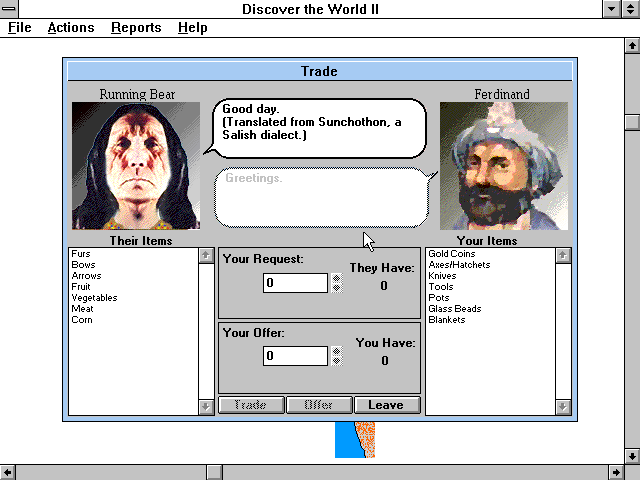
Task: Open the application system menu box
Action: [x=10, y=9]
